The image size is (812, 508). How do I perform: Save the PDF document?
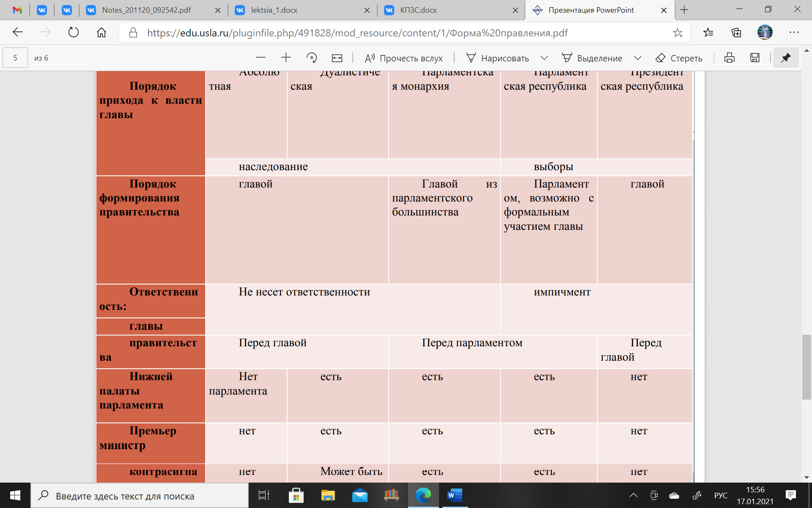(x=755, y=58)
